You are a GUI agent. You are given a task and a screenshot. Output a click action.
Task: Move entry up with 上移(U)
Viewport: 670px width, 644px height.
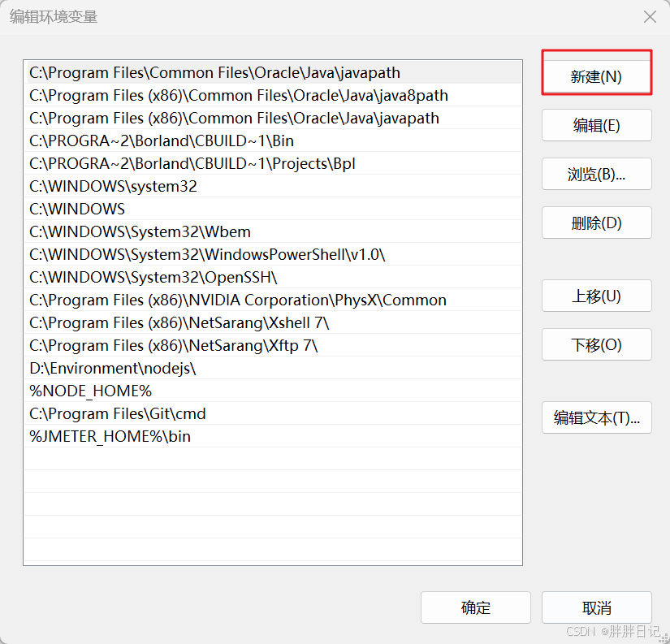coord(597,296)
